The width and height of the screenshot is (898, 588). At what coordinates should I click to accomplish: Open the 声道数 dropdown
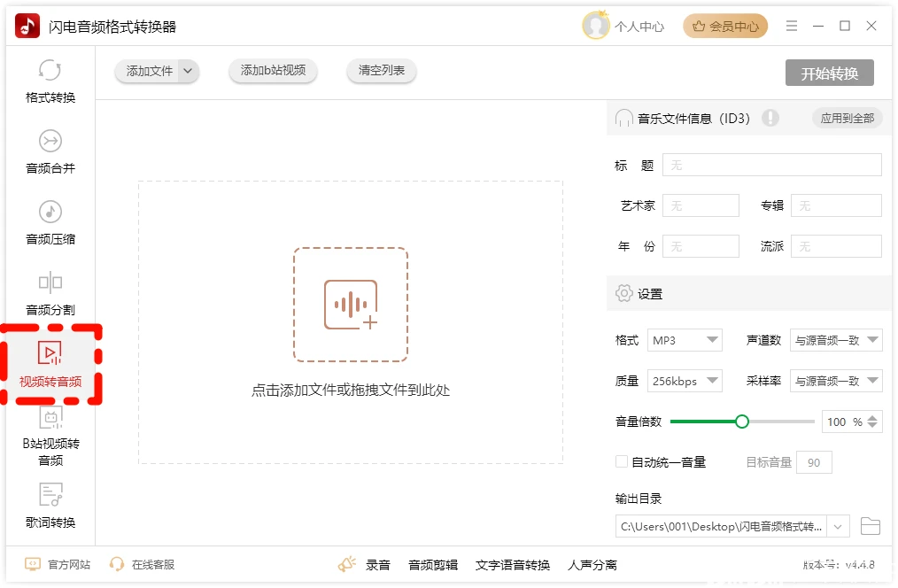point(836,340)
